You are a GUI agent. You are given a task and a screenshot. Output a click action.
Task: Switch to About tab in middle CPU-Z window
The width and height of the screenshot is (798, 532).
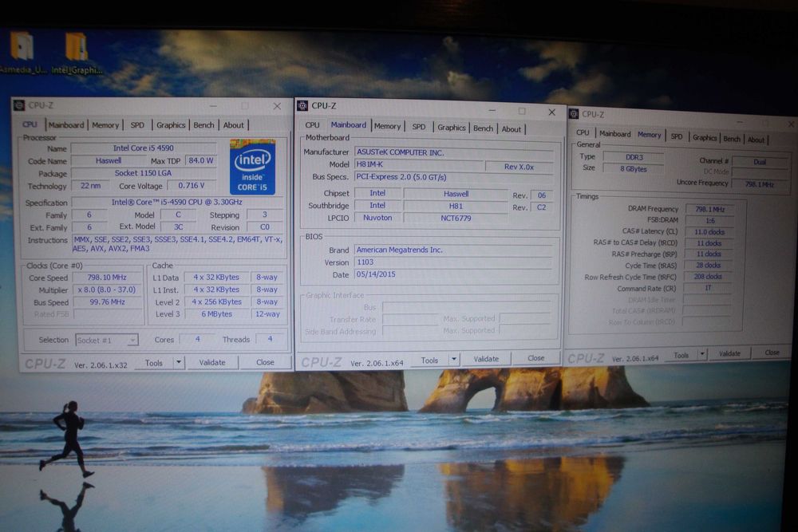click(x=512, y=129)
